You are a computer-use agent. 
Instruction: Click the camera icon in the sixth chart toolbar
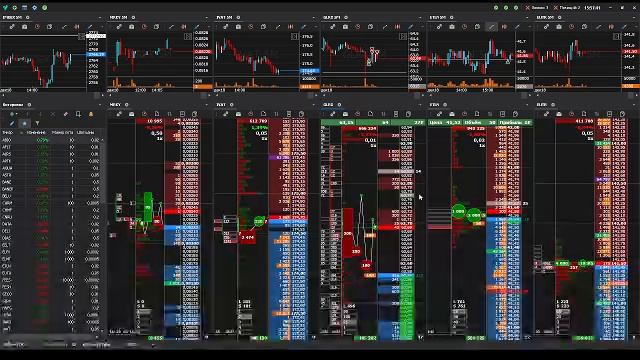point(559,27)
